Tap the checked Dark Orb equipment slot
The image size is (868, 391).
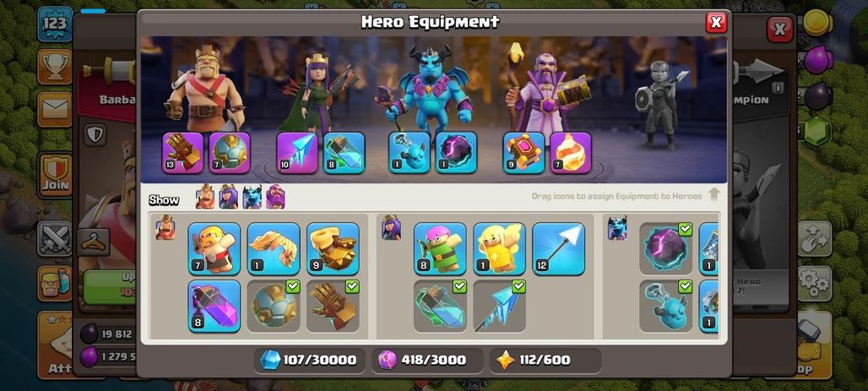tap(666, 248)
